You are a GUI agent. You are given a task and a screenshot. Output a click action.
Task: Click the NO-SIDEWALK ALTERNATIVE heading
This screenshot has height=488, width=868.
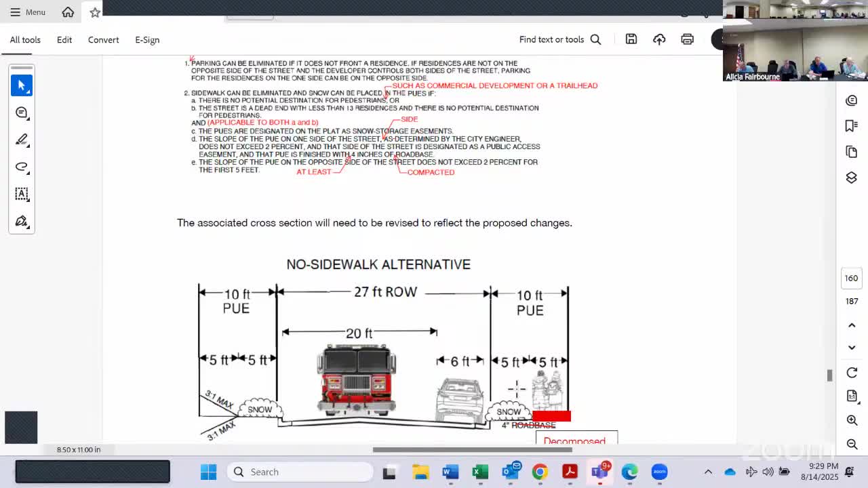[378, 264]
